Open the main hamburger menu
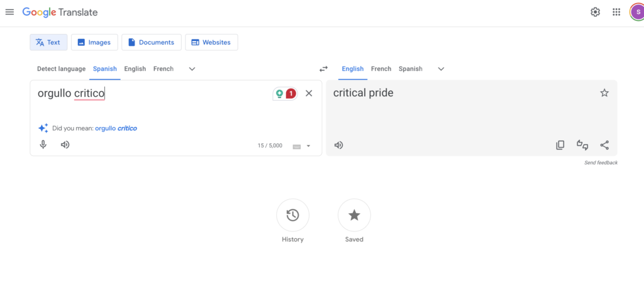This screenshot has height=298, width=644. pyautogui.click(x=9, y=12)
